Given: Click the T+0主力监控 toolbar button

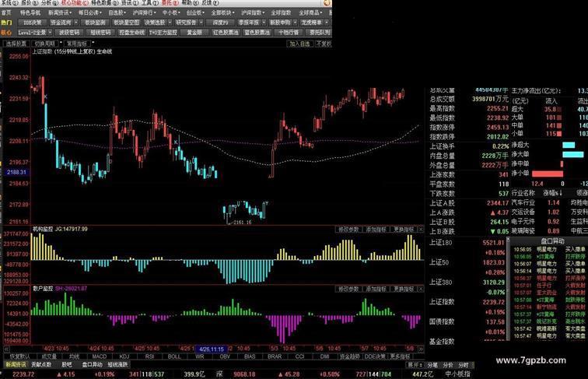Looking at the screenshot, I should coord(163,33).
